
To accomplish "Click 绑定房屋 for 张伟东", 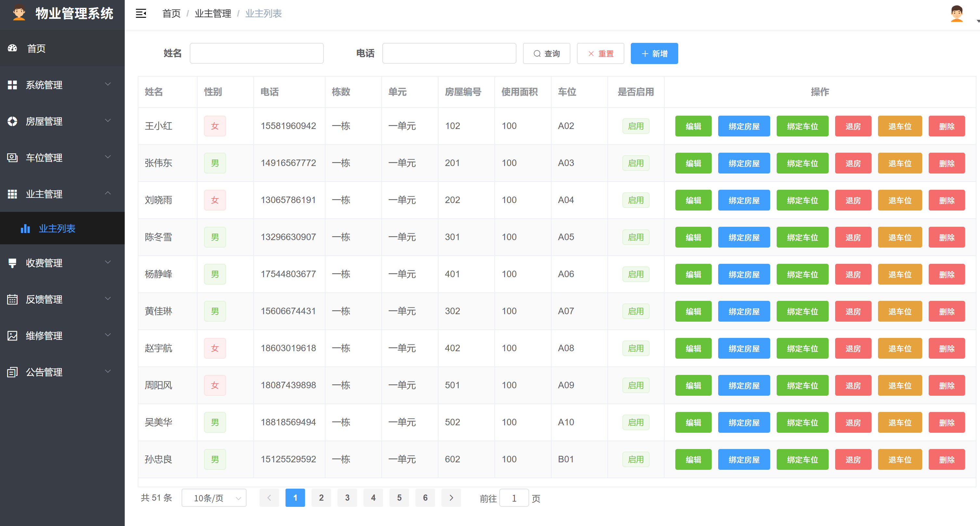I will click(744, 163).
